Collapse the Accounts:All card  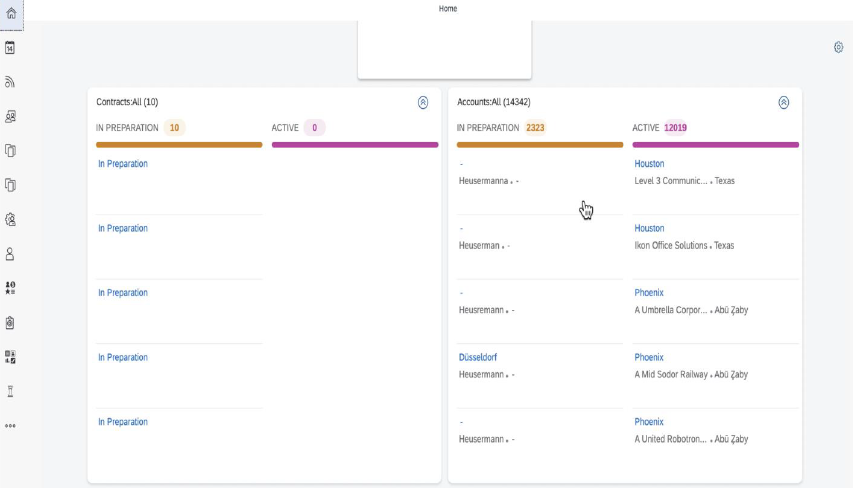click(x=783, y=102)
